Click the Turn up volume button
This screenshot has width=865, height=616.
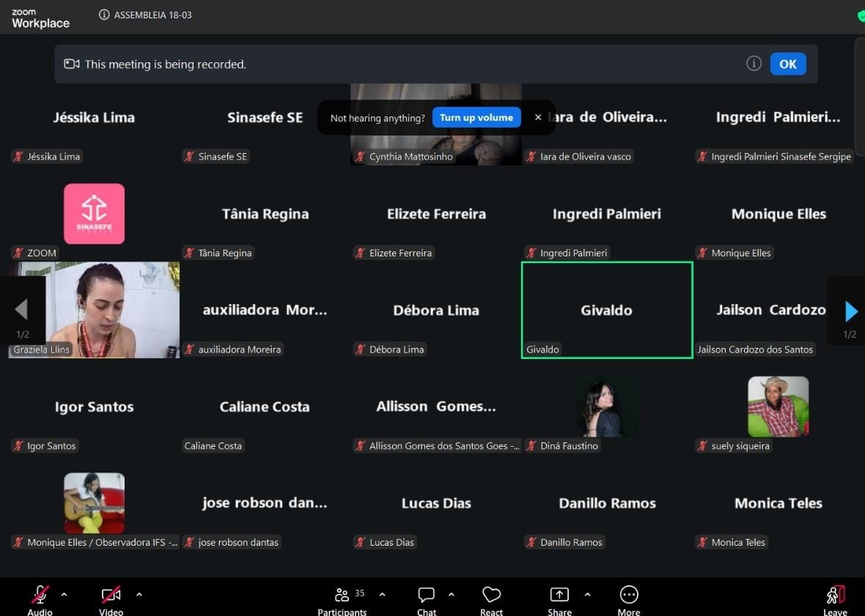(x=476, y=117)
